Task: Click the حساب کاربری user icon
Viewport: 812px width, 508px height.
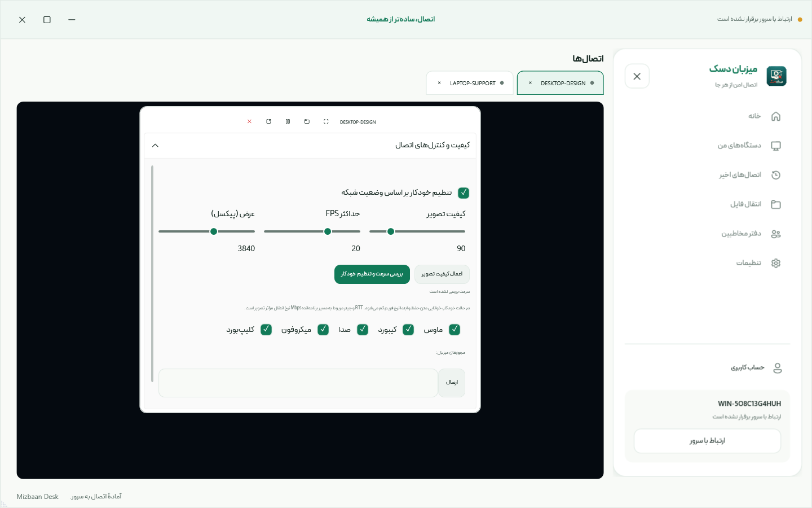Action: 778,368
